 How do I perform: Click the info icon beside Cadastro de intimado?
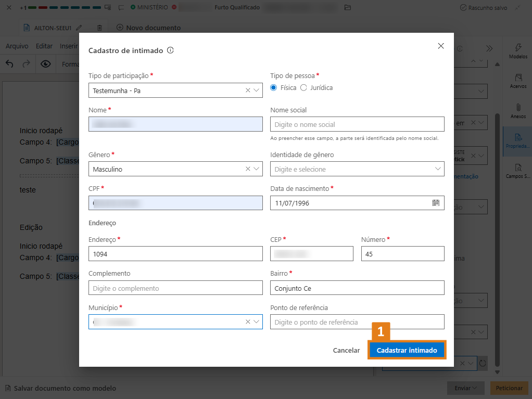coord(170,50)
